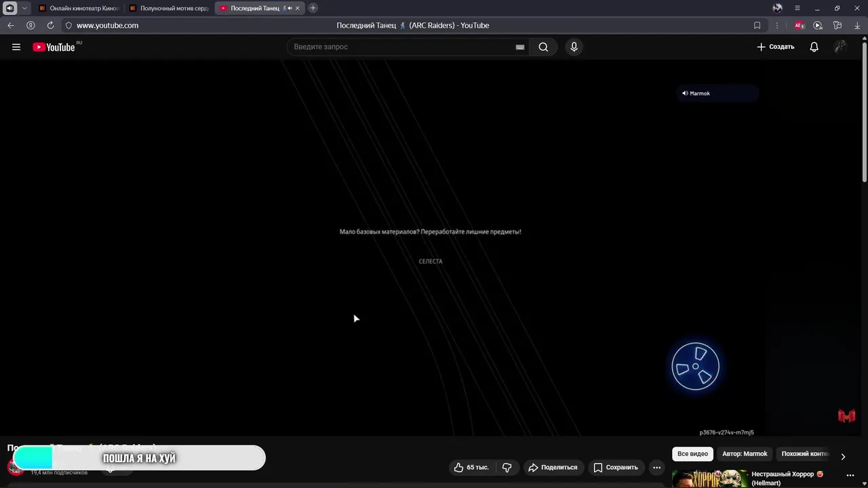The height and width of the screenshot is (488, 868).
Task: Open a new browser tab
Action: pos(313,8)
